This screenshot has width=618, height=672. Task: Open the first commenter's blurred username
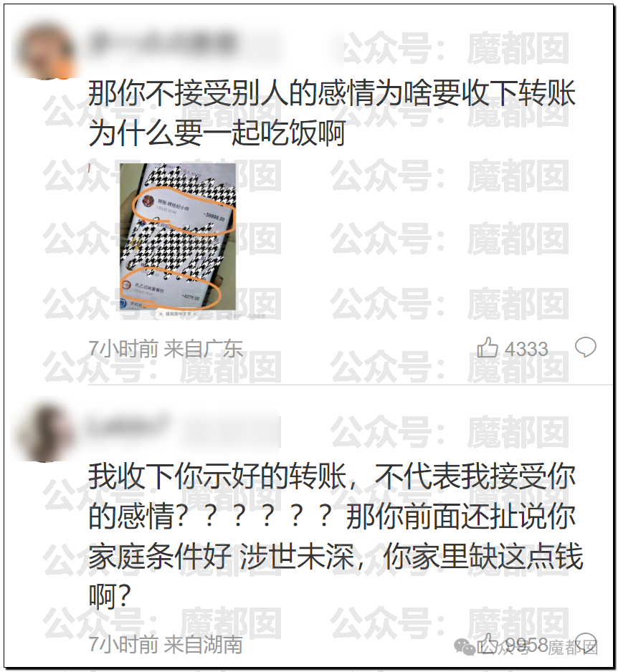[x=163, y=43]
